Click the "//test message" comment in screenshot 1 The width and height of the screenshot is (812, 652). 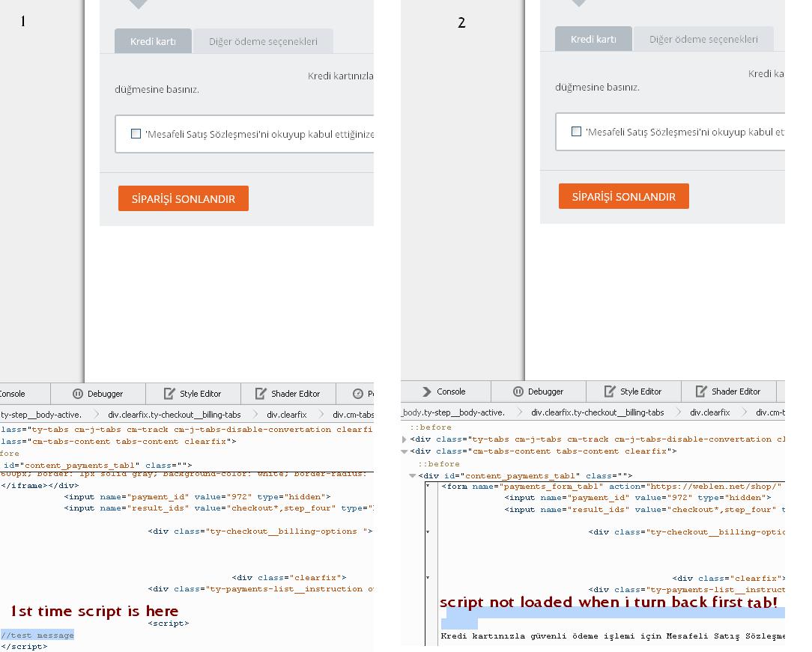(37, 636)
